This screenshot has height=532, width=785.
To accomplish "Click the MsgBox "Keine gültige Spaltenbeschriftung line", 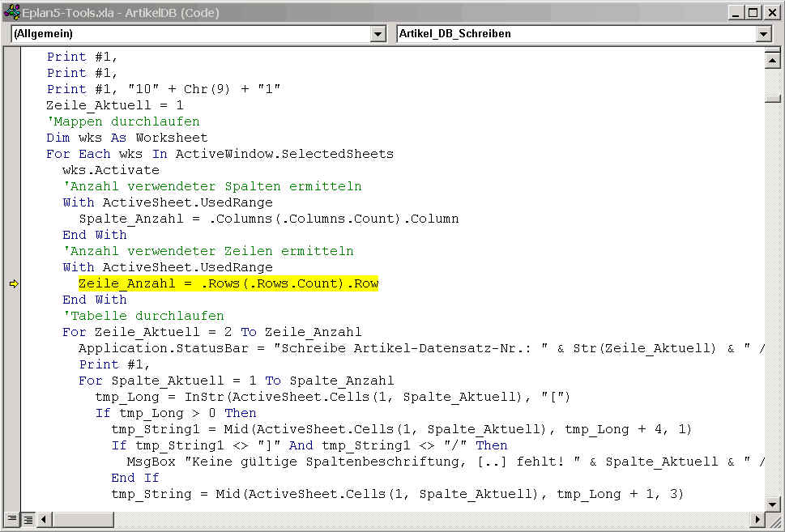I will 446,462.
